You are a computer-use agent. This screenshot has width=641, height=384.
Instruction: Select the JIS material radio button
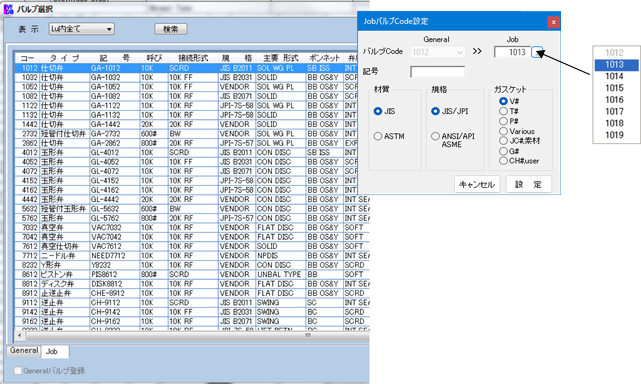(x=378, y=111)
